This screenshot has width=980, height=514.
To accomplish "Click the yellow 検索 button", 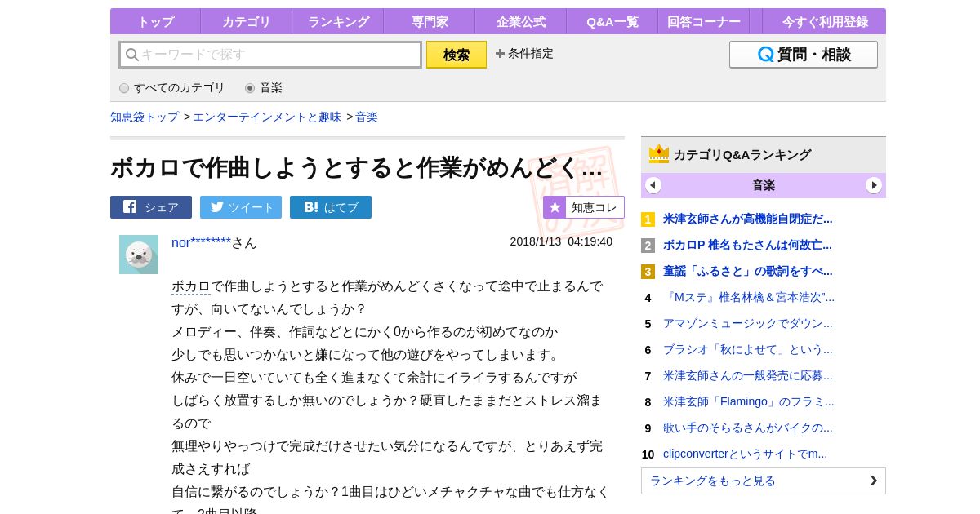I will [457, 55].
